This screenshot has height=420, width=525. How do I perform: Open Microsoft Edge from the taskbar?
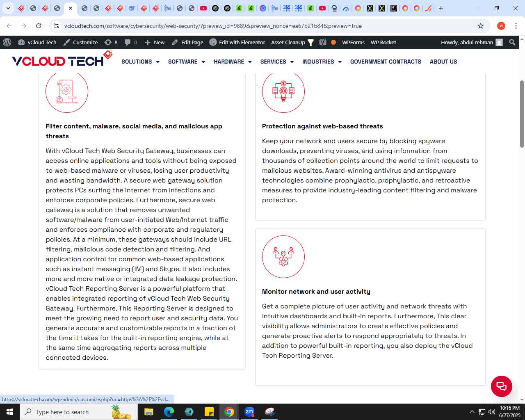tap(169, 412)
